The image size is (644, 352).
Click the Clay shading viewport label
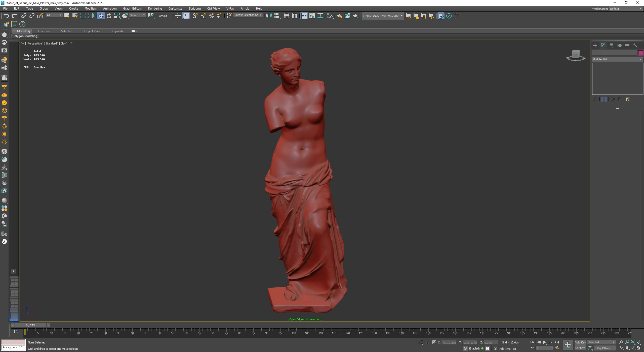(63, 43)
